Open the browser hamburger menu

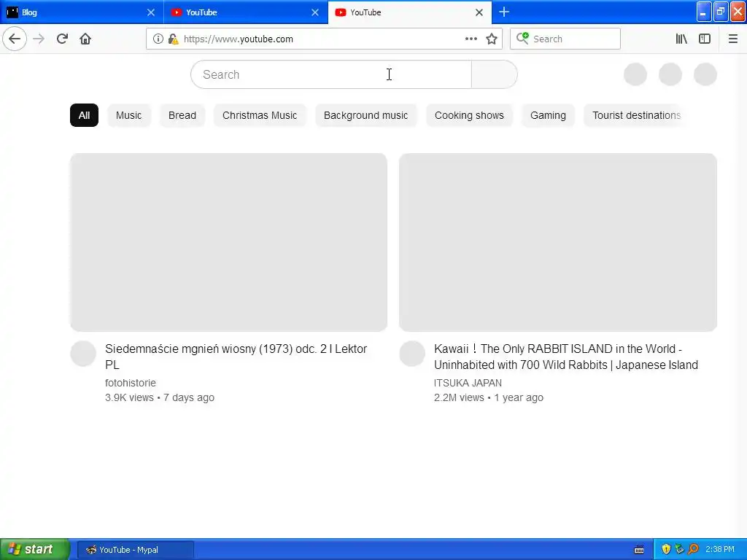tap(732, 39)
